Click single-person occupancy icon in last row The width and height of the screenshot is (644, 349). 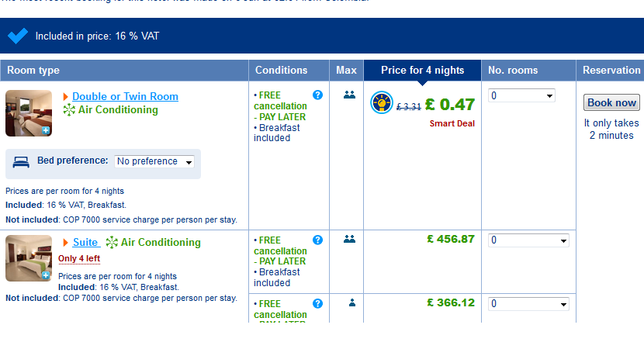coord(352,302)
